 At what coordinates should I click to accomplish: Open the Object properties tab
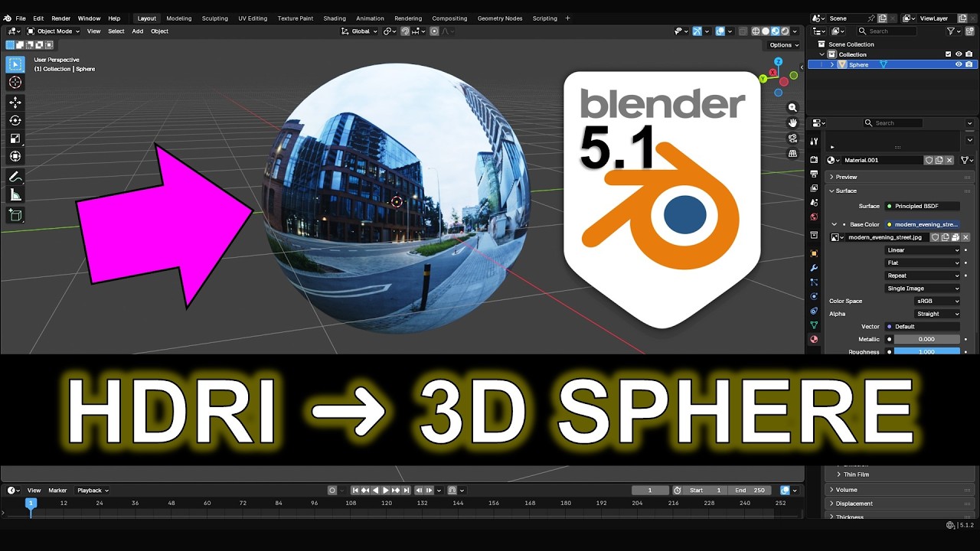coord(814,253)
